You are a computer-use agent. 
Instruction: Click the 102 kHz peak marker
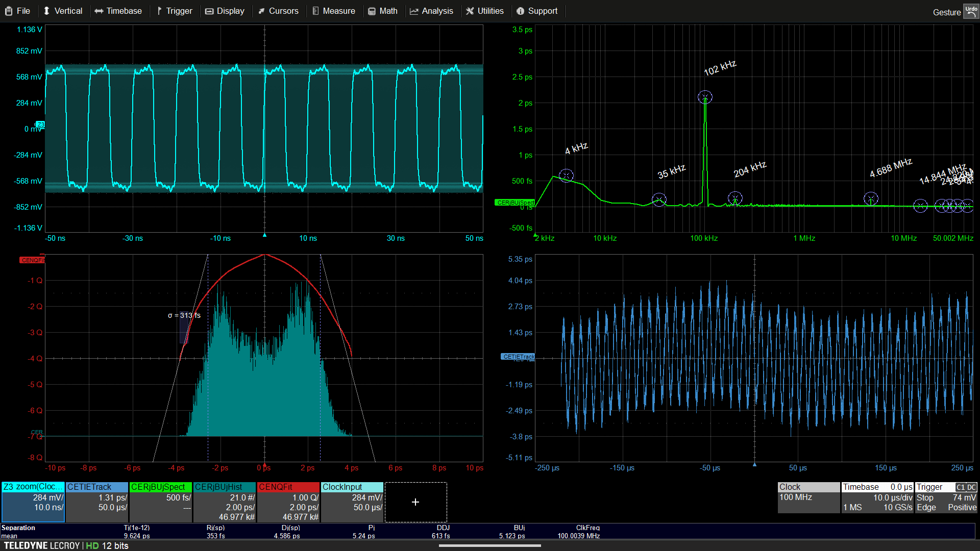pyautogui.click(x=705, y=97)
